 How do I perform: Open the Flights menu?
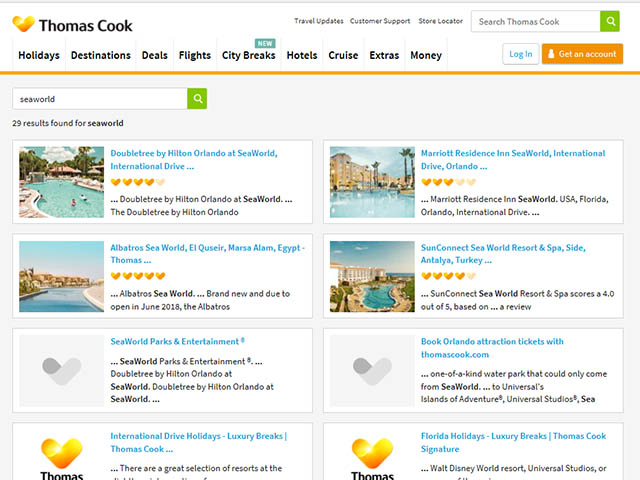(195, 55)
